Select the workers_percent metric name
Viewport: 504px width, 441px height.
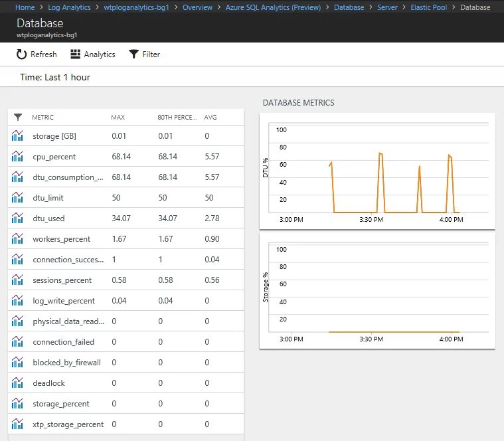click(x=61, y=239)
